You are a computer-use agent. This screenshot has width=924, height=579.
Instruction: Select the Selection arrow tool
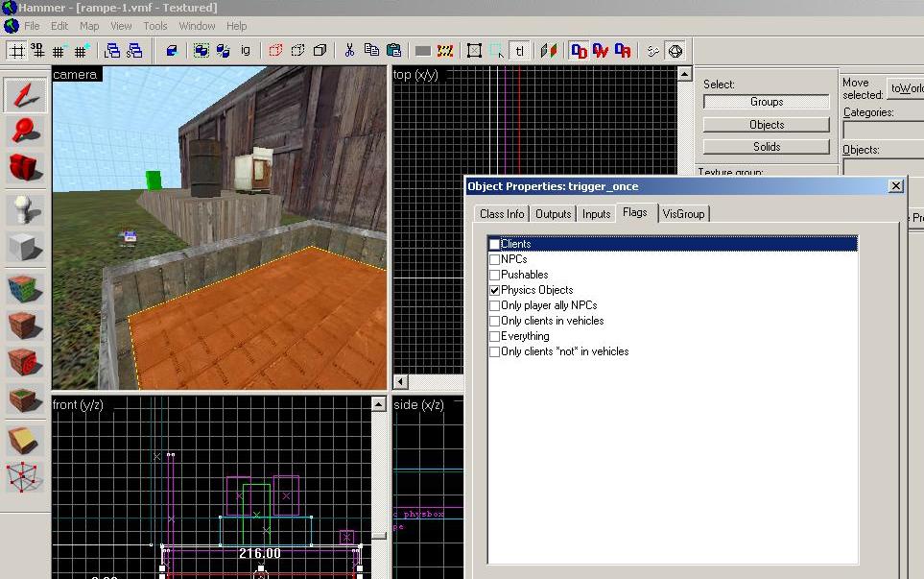click(25, 95)
